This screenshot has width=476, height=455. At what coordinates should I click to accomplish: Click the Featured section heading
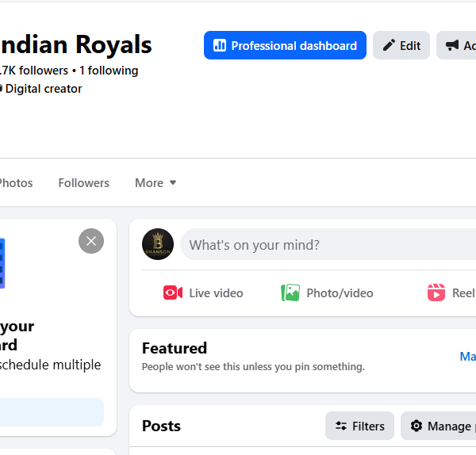[x=175, y=348]
